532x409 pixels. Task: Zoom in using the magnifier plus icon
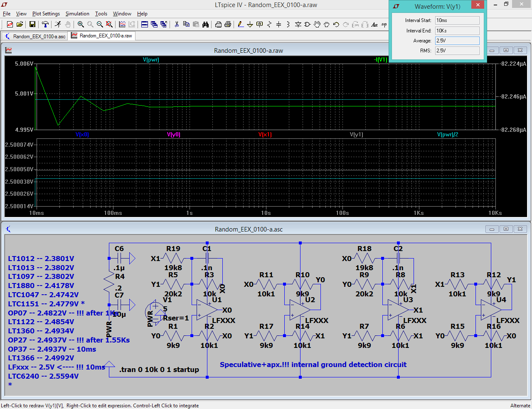(81, 25)
